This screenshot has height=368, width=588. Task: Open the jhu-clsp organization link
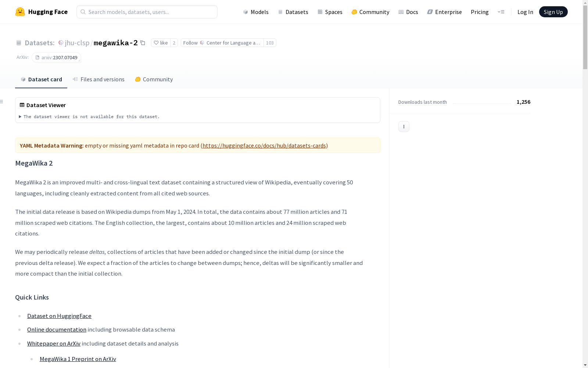pyautogui.click(x=77, y=43)
